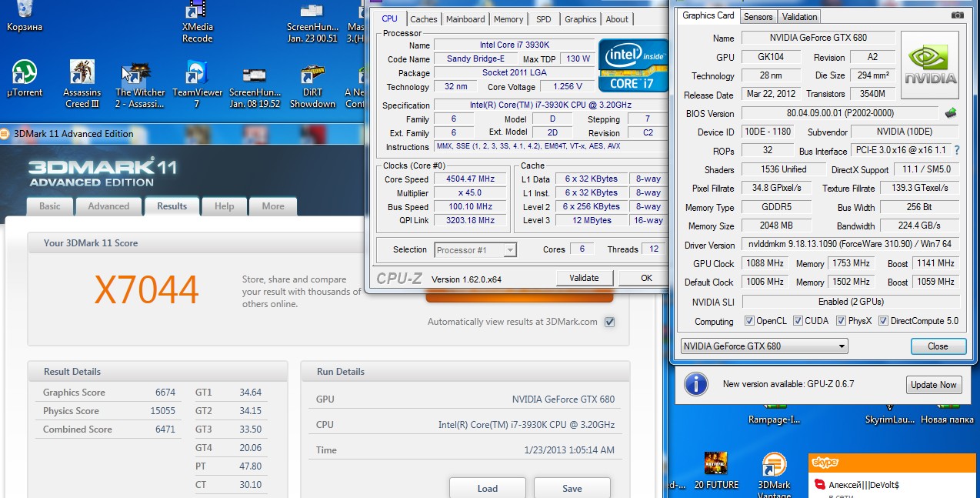Click the Validate button in CPU-Z
Image resolution: width=980 pixels, height=498 pixels.
(584, 278)
